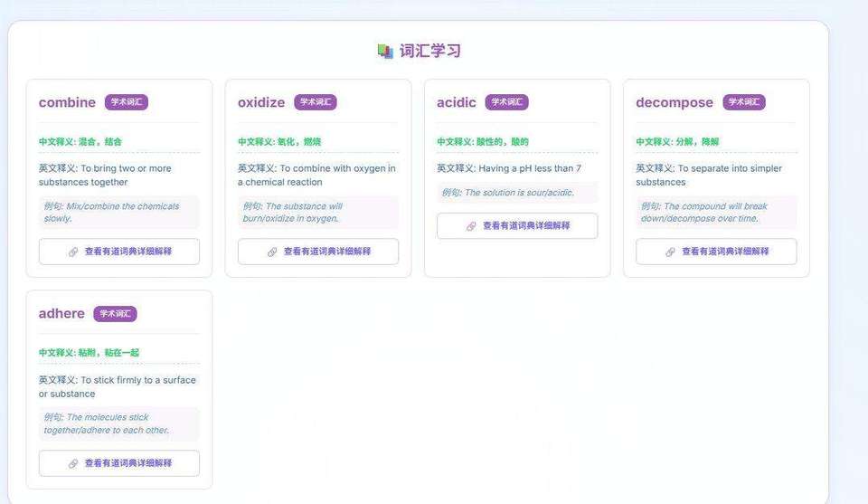Click definition 'To combine with oxygen in a chemical reaction'

pos(316,175)
